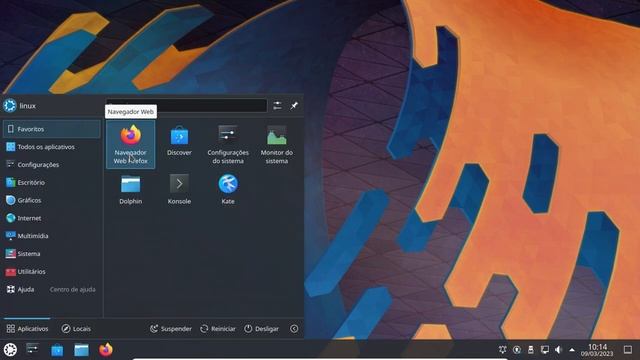Image resolution: width=640 pixels, height=360 pixels.
Task: Open the Discover software center
Action: [x=179, y=141]
